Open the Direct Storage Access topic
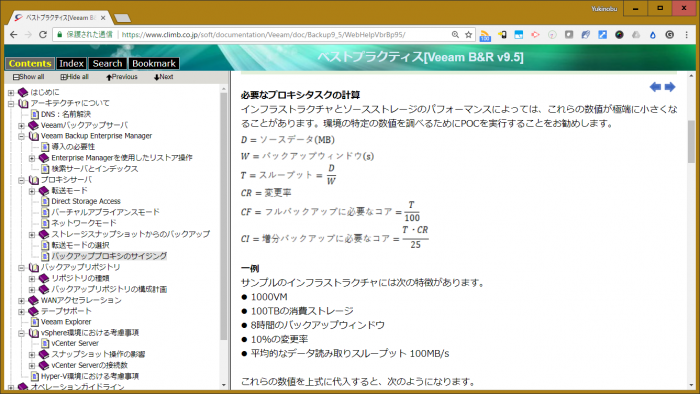The height and width of the screenshot is (394, 700). pos(86,201)
